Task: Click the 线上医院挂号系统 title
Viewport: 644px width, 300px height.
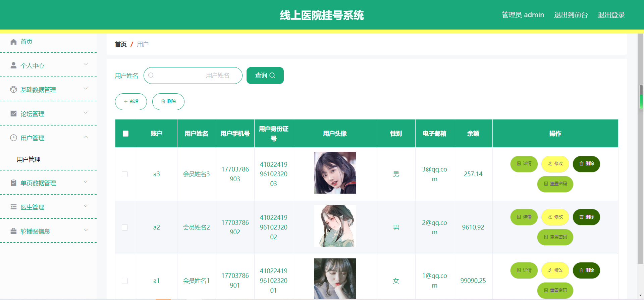Action: pyautogui.click(x=322, y=15)
